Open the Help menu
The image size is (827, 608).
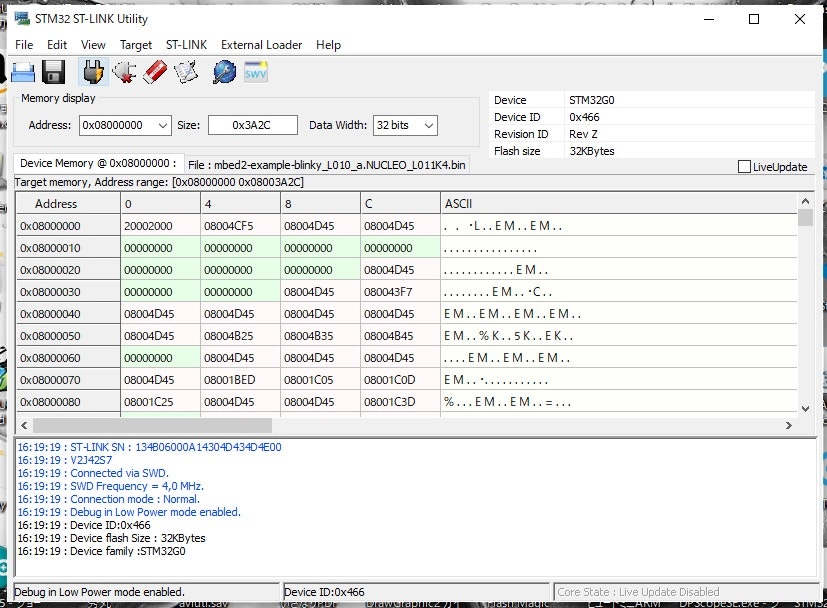(x=329, y=45)
